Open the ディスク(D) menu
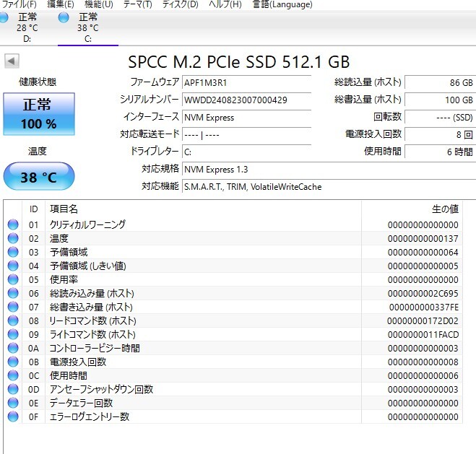Viewport: 476px width, 454px height. tap(180, 4)
